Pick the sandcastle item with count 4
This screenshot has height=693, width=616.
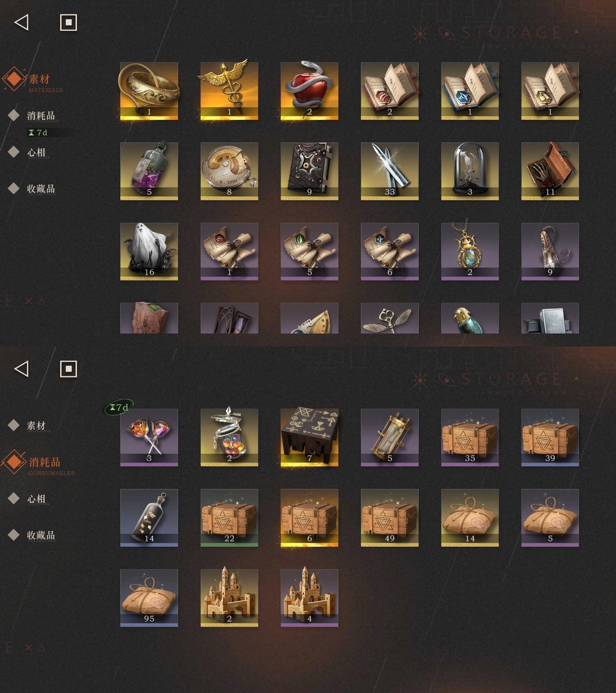(x=309, y=598)
